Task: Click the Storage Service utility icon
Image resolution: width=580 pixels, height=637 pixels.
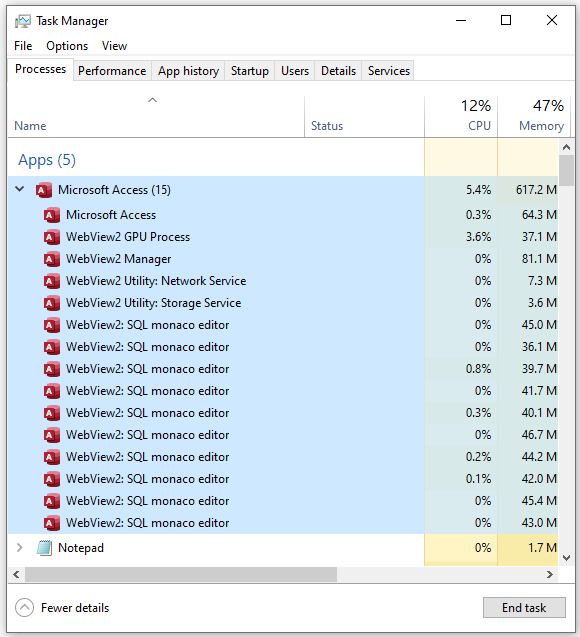Action: (52, 303)
